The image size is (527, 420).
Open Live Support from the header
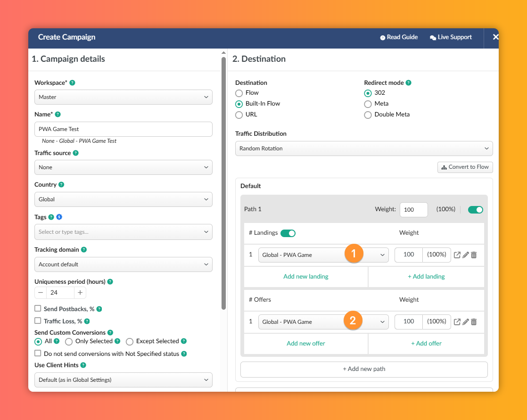pyautogui.click(x=451, y=37)
